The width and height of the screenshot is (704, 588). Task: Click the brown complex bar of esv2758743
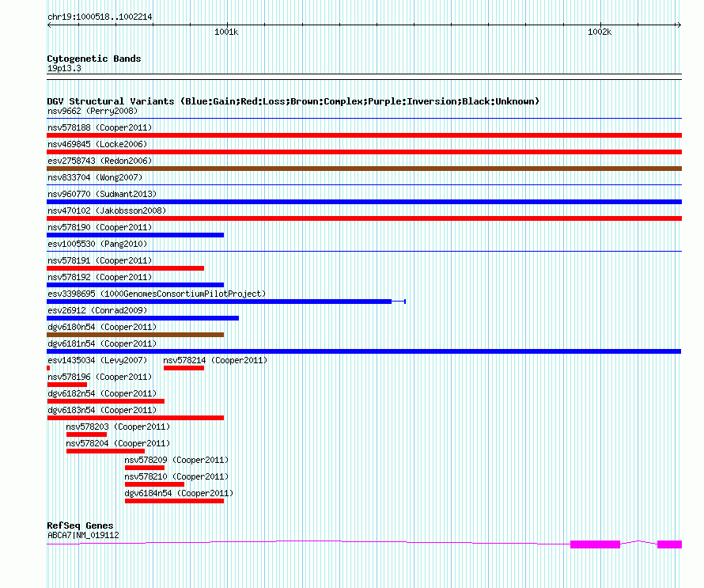[x=364, y=169]
